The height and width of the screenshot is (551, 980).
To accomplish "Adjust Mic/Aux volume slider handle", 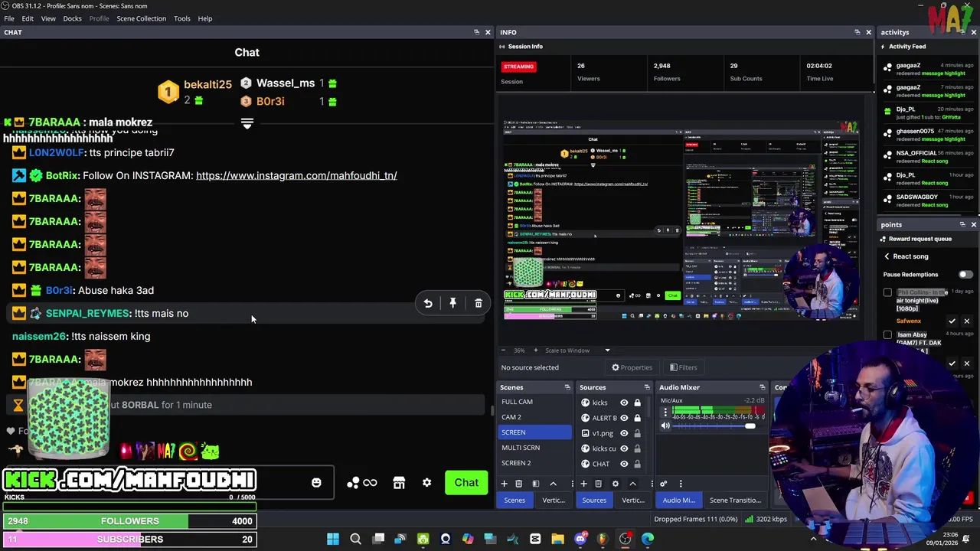I will 750,425.
